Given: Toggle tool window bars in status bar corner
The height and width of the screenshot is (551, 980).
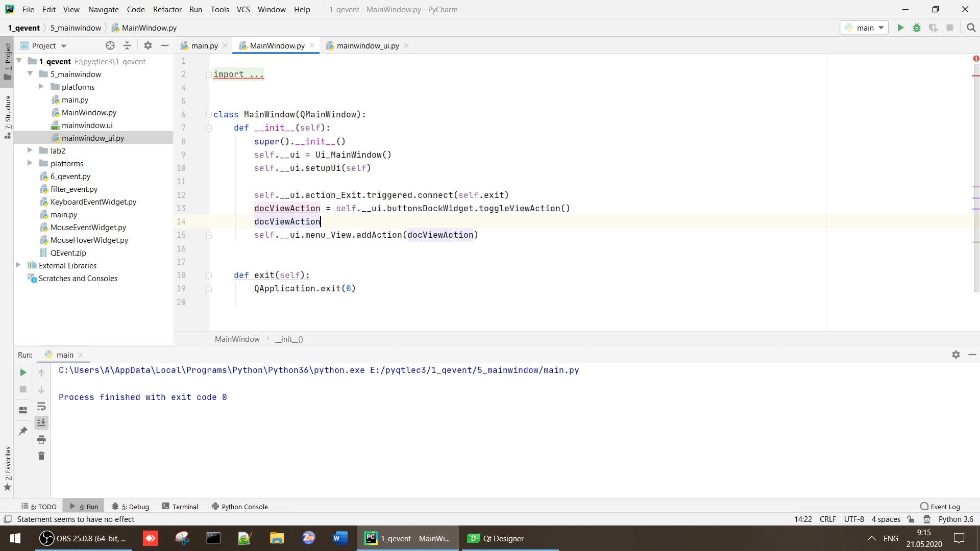Looking at the screenshot, I should 8,519.
